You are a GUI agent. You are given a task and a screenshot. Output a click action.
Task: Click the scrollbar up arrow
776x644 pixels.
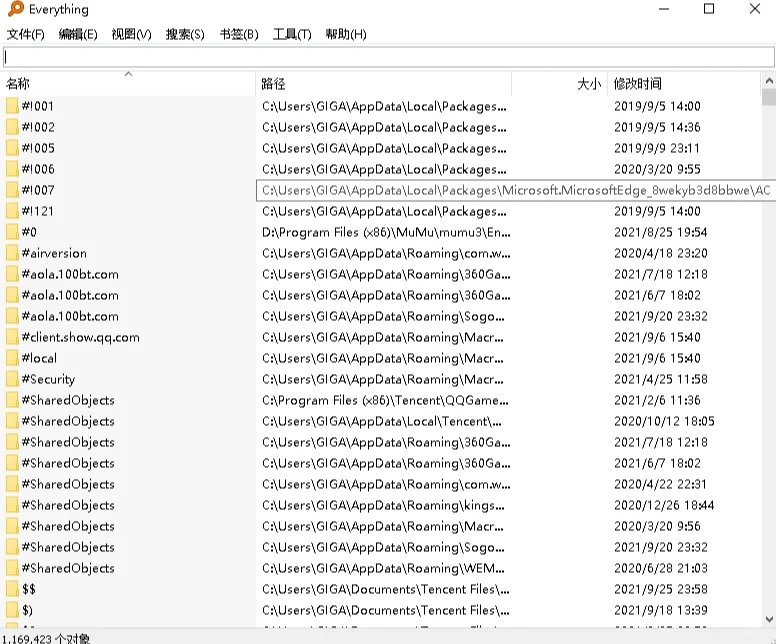[x=769, y=80]
